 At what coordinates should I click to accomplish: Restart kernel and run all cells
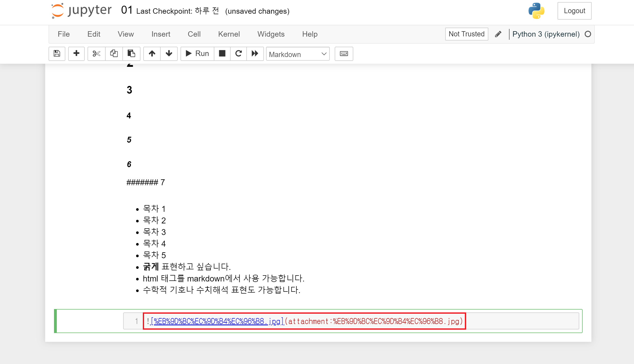click(x=255, y=54)
